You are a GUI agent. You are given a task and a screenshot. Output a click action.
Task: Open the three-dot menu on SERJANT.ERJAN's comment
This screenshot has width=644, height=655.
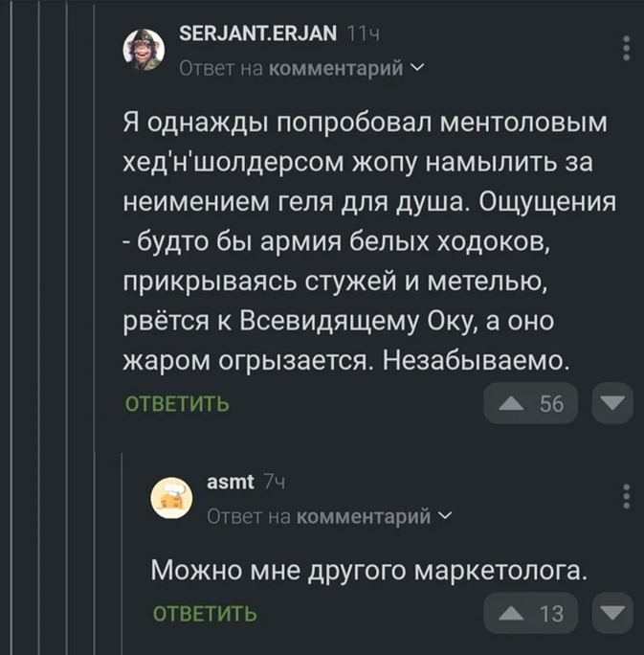(x=627, y=47)
